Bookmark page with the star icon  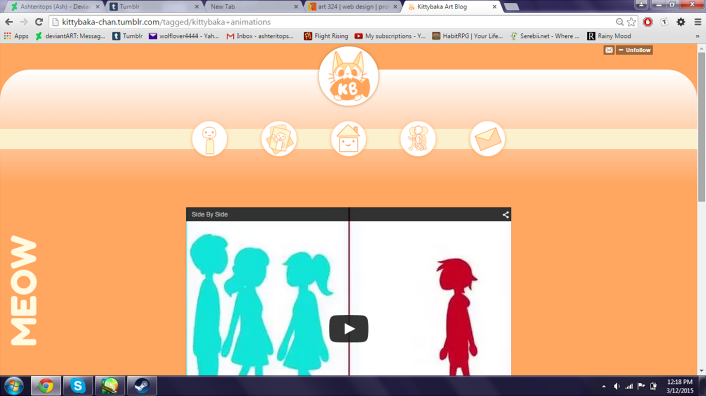point(631,22)
